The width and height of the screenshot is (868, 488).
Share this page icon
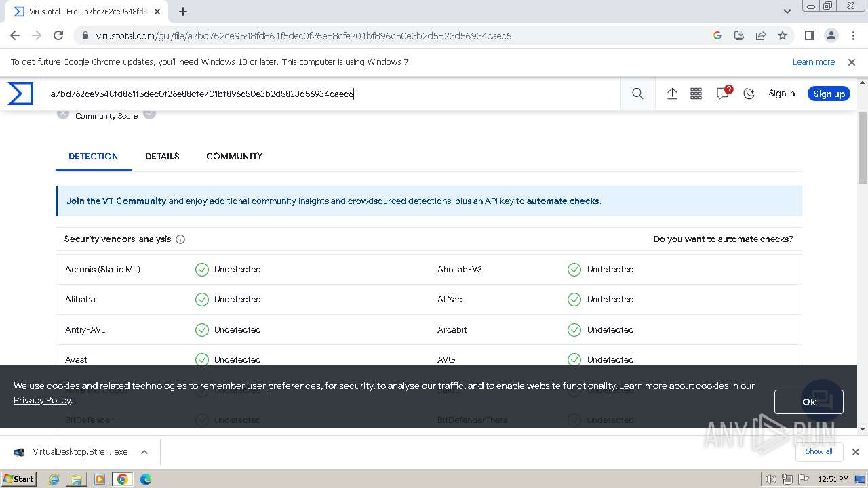coord(761,36)
